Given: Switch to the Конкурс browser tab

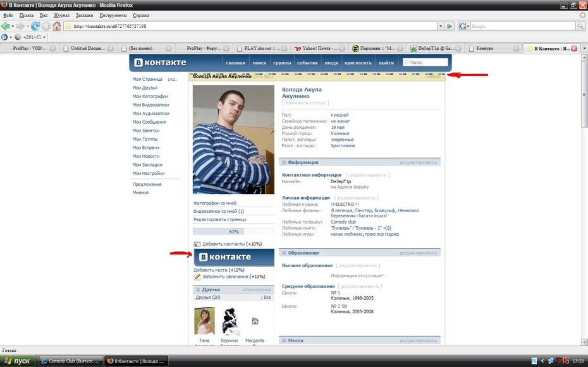Looking at the screenshot, I should tap(493, 48).
